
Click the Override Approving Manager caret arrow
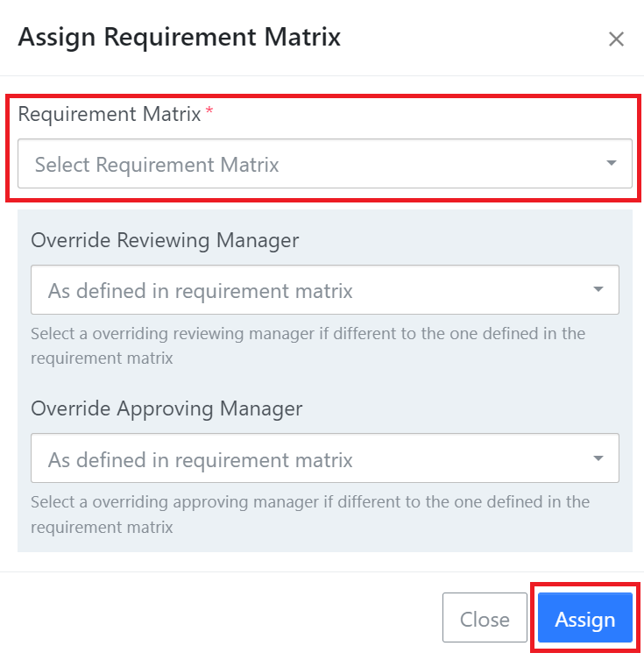coord(598,458)
